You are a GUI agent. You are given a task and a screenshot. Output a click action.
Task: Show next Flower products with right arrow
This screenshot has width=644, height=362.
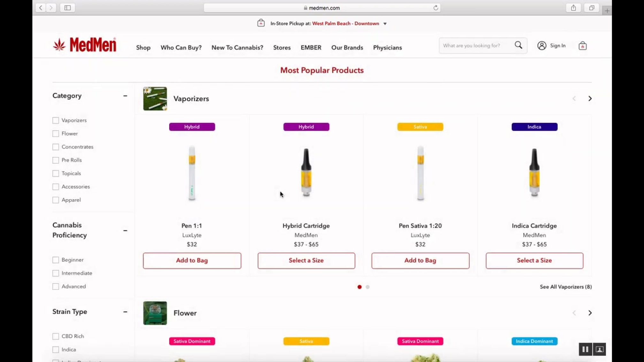tap(590, 313)
